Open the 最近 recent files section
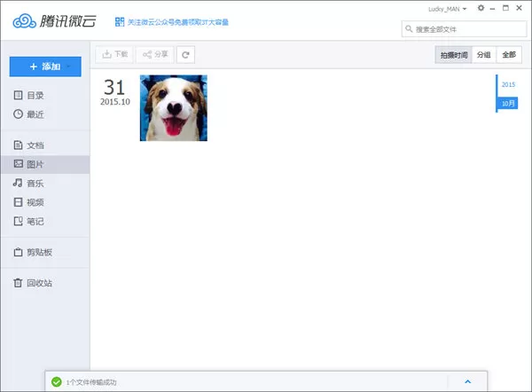 click(x=29, y=114)
